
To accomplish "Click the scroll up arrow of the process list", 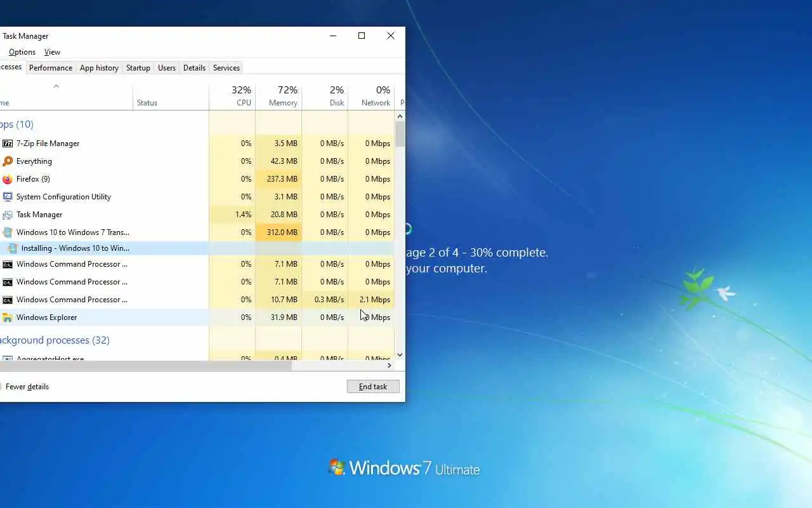I will 400,116.
